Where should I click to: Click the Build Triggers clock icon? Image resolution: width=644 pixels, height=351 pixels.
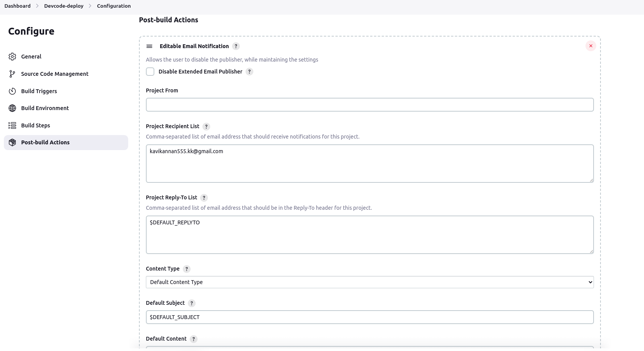click(x=12, y=91)
